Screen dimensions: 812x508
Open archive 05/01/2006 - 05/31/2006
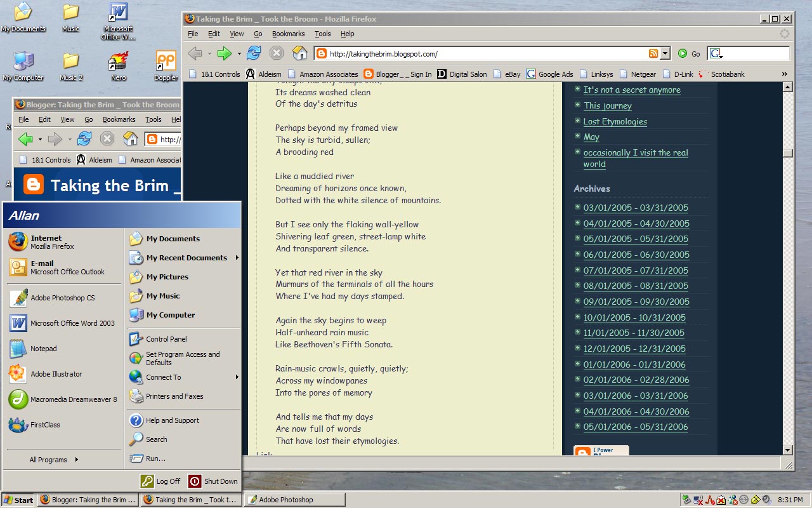tap(636, 427)
